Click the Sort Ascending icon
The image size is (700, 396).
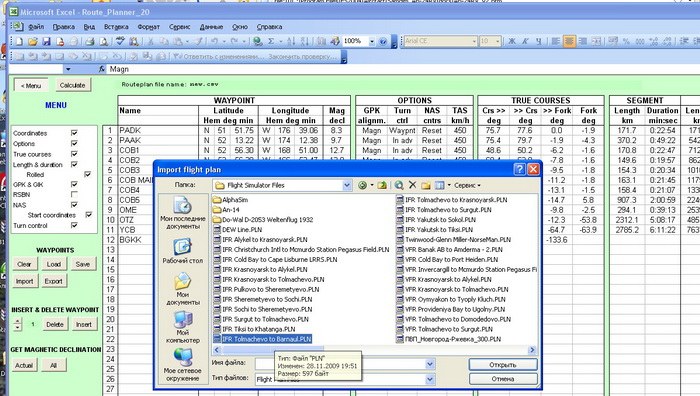click(x=291, y=42)
